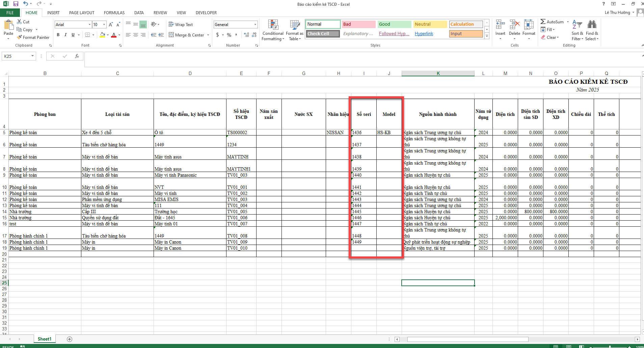Click the Save icon in quick access toolbar

[16, 4]
